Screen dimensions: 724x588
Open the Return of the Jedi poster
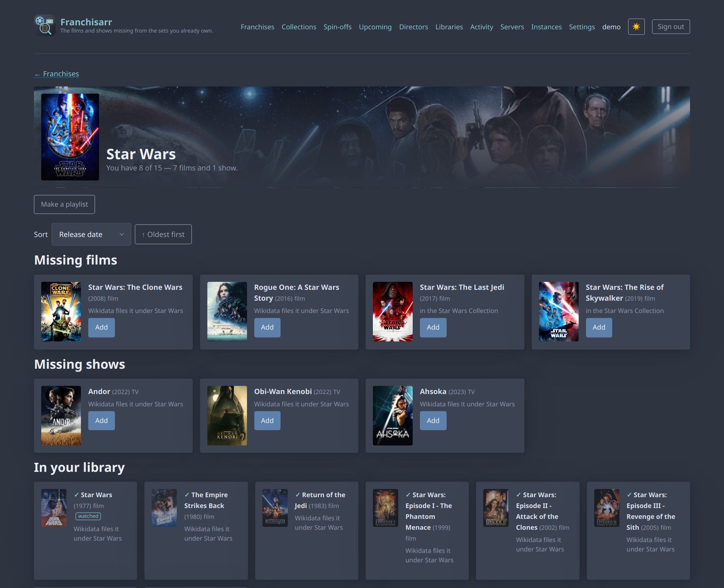(275, 508)
